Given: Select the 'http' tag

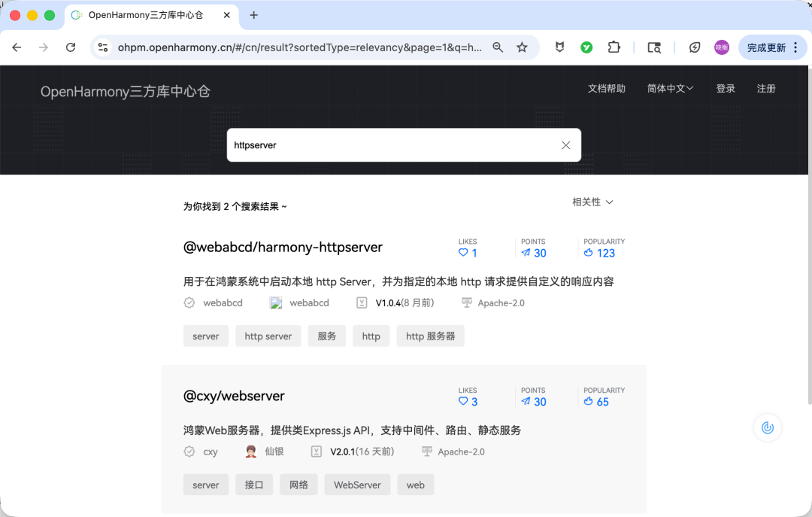Looking at the screenshot, I should 371,336.
